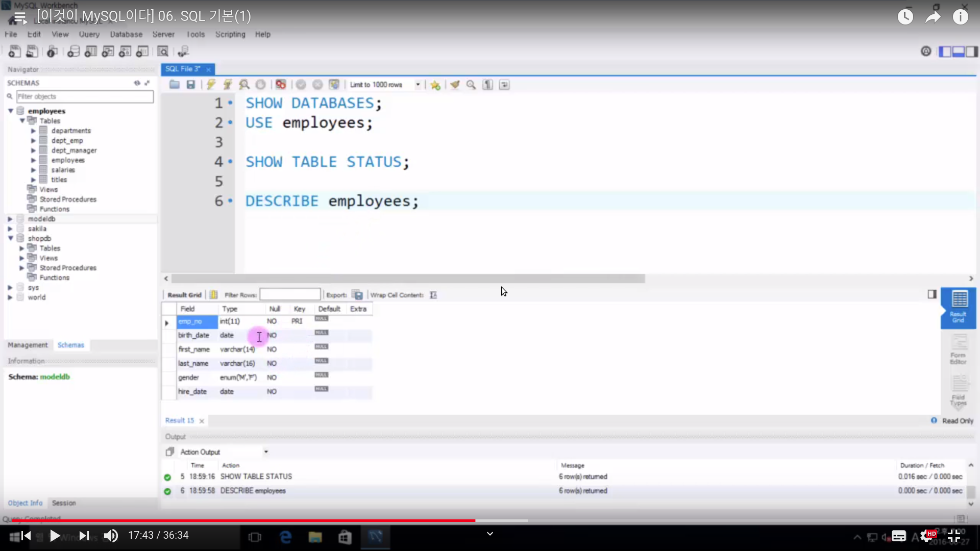Execute query lightning bolt icon
This screenshot has height=551, width=980.
[211, 85]
